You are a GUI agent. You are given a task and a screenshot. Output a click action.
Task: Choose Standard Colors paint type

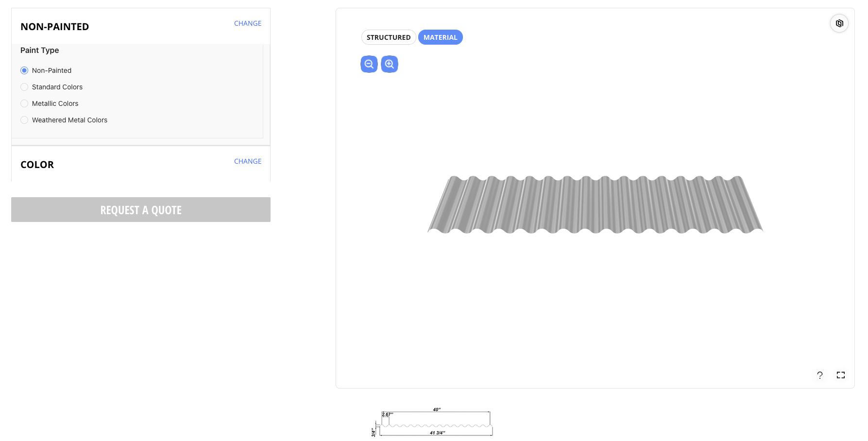click(24, 87)
